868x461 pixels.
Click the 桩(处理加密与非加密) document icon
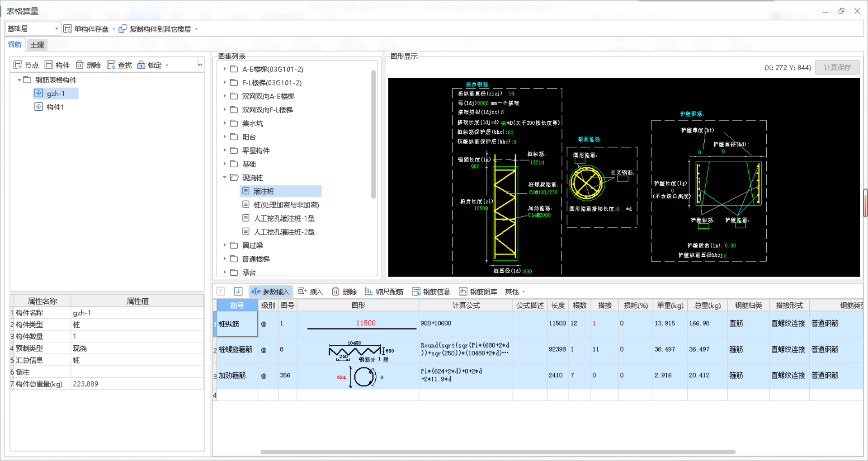point(246,205)
